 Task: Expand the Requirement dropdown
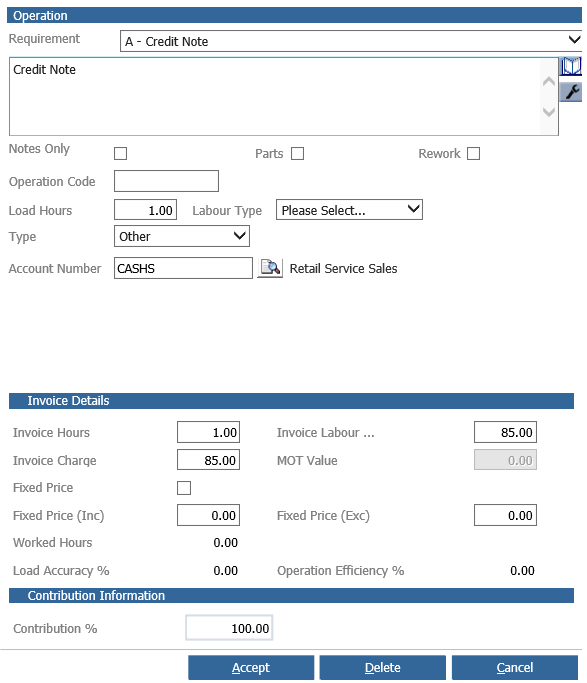[351, 41]
